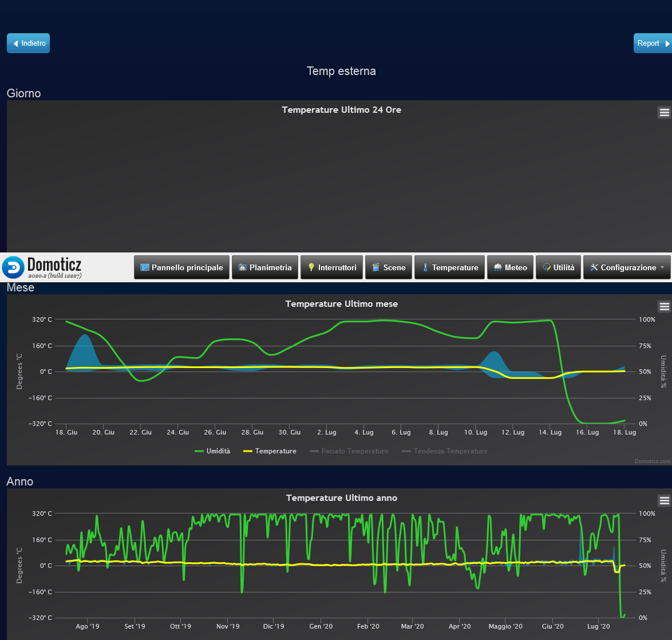Show the Tendenza Temperature trend series
Image resolution: width=672 pixels, height=640 pixels.
445,451
